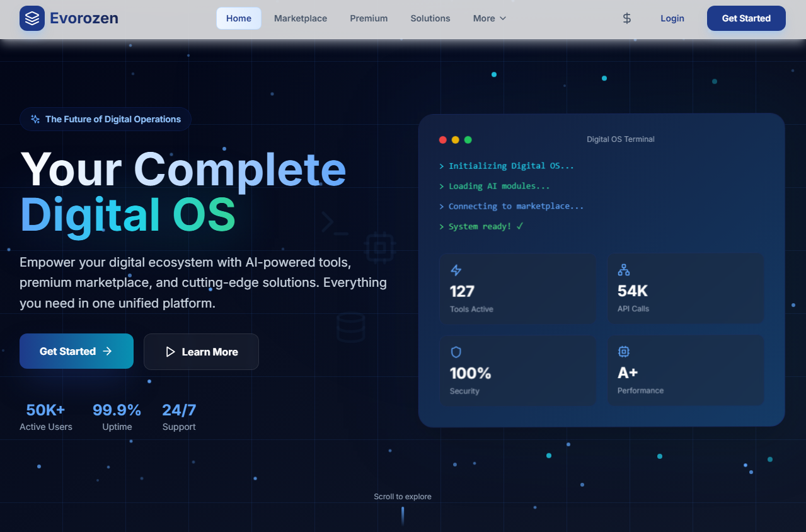Click the sparkle icon in Future badge

[35, 119]
